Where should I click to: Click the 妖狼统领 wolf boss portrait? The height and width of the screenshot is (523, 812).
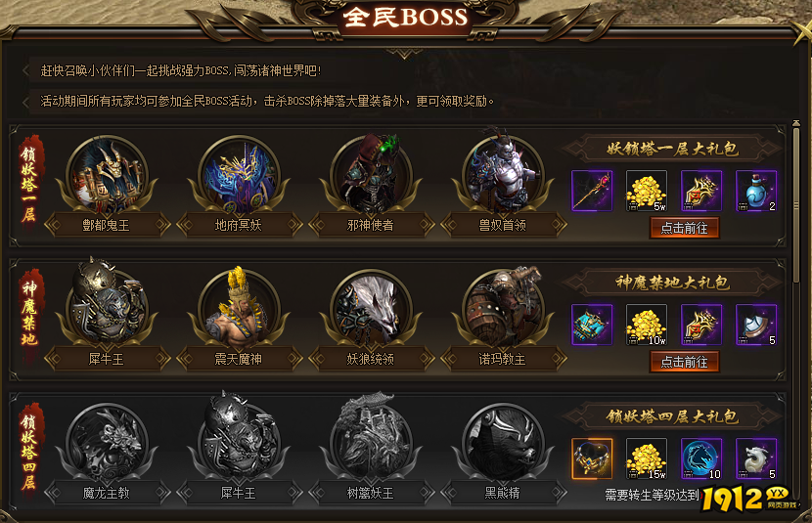pyautogui.click(x=371, y=309)
